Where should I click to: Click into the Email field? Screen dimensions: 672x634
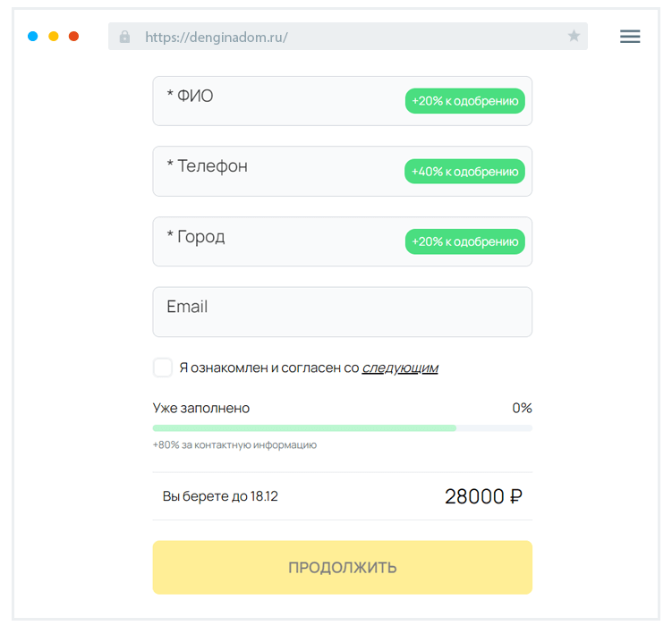click(342, 312)
